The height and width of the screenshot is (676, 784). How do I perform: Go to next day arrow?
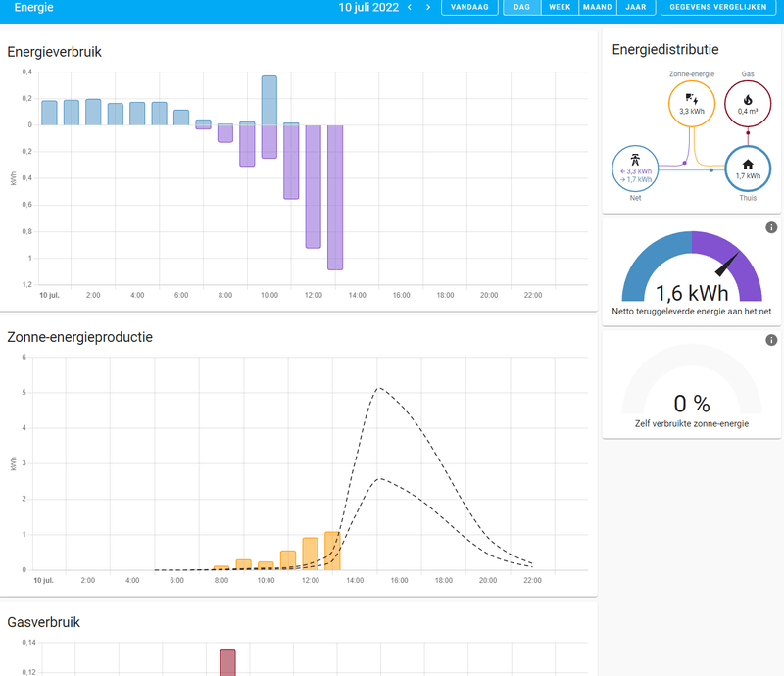428,7
